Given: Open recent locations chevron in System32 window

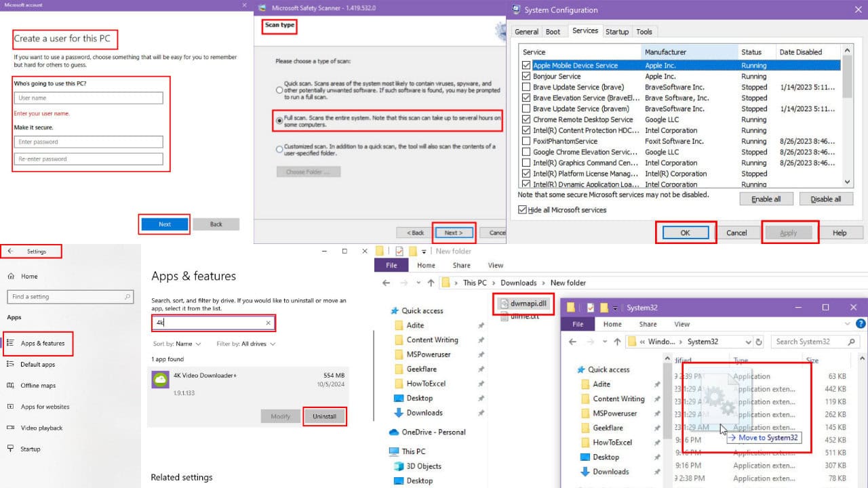Looking at the screenshot, I should [x=605, y=342].
